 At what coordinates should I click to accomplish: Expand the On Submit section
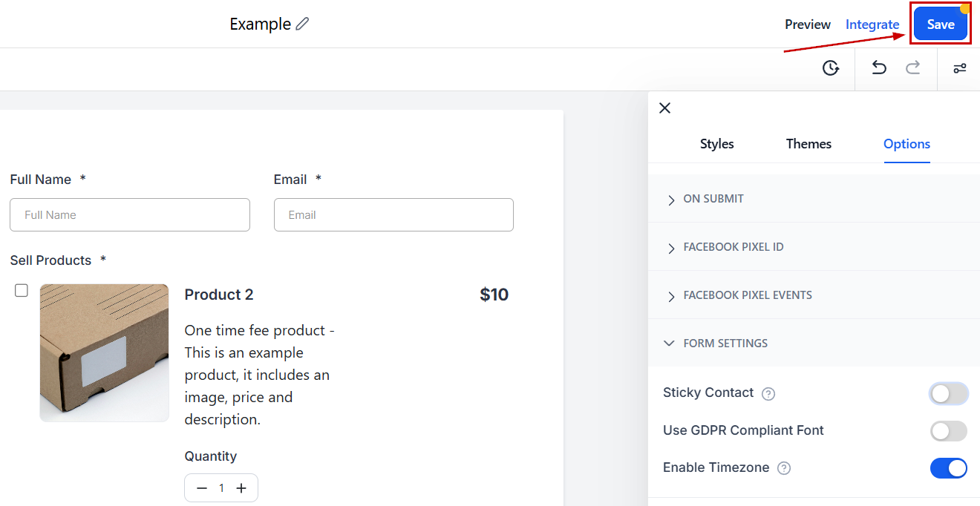coord(814,199)
